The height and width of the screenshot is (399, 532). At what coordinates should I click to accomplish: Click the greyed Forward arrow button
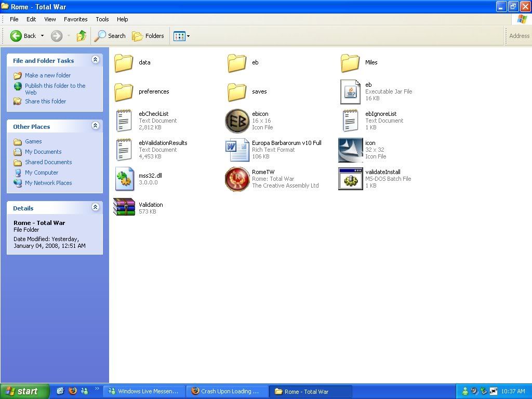tap(57, 36)
